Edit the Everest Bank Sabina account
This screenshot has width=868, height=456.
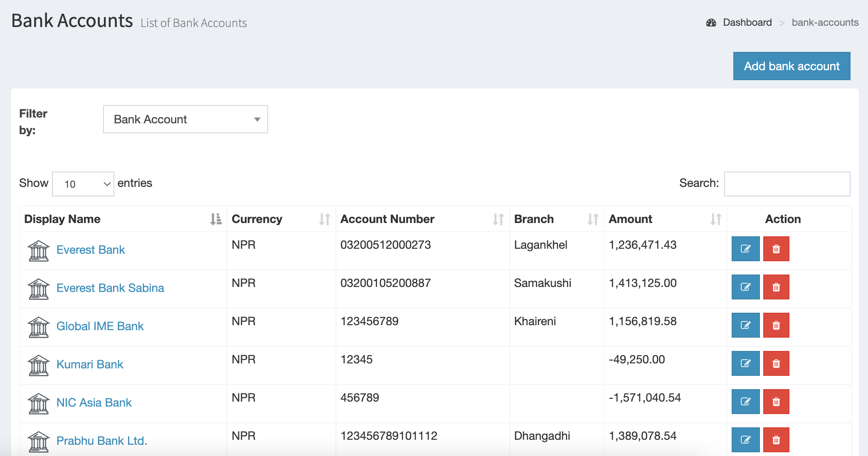click(x=745, y=287)
